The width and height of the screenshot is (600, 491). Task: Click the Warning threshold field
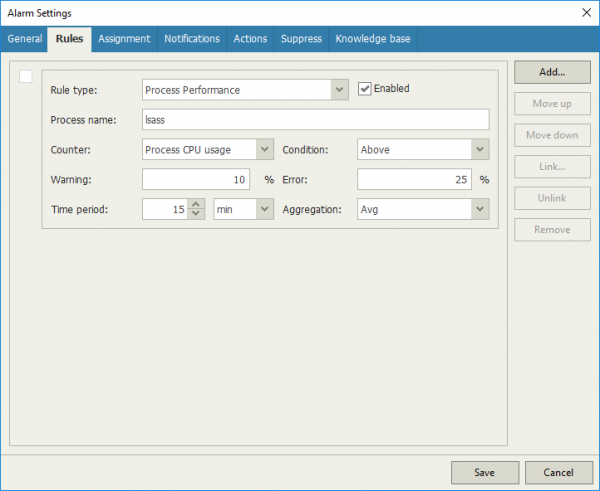[198, 180]
